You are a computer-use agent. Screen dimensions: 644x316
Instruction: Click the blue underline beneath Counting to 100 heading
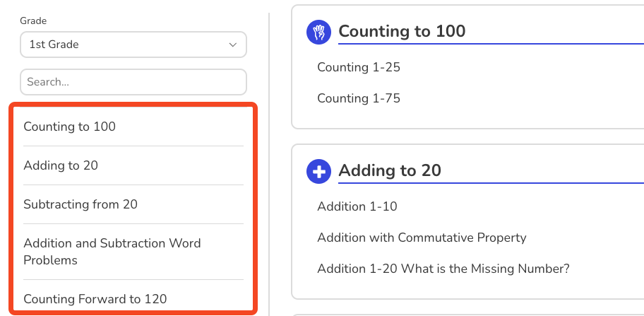(x=491, y=44)
